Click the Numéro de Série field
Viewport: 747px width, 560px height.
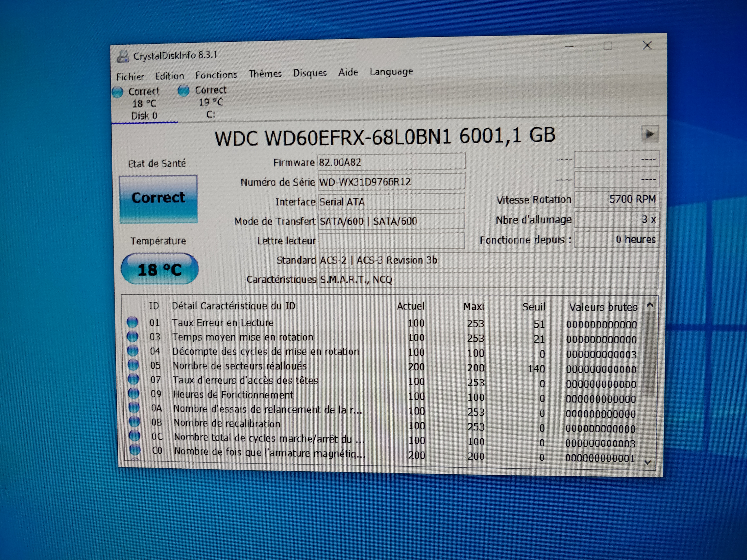pos(391,182)
